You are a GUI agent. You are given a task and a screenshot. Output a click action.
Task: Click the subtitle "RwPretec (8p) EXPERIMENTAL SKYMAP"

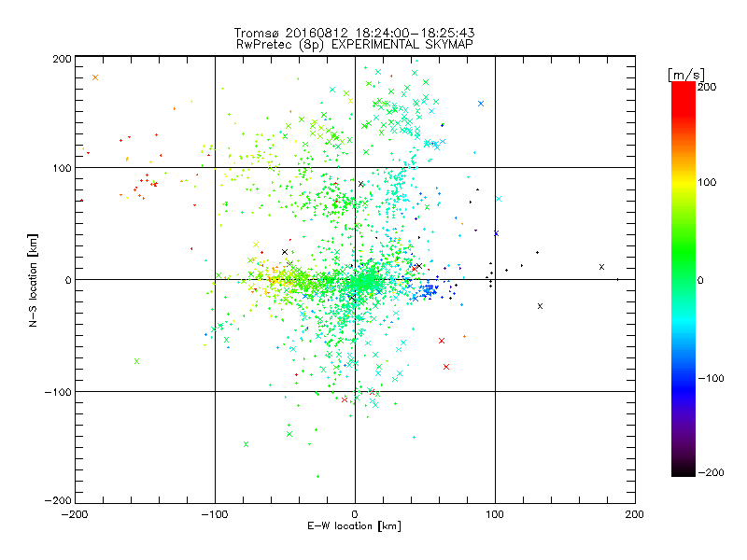355,45
